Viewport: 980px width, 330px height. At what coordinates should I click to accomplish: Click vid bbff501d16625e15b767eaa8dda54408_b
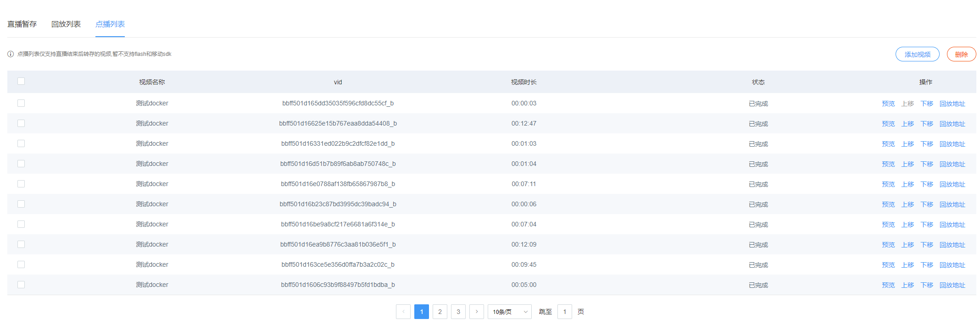338,123
